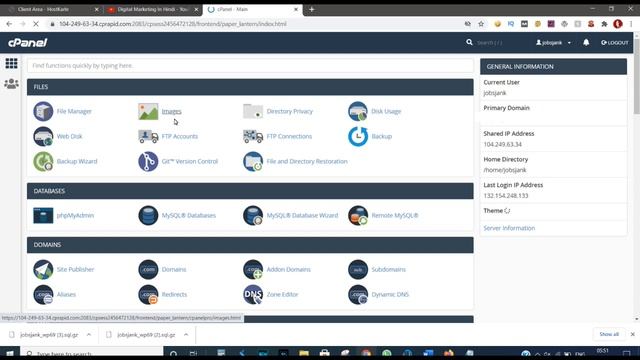Click the cPanel home grid icon
The height and width of the screenshot is (360, 640).
11,63
